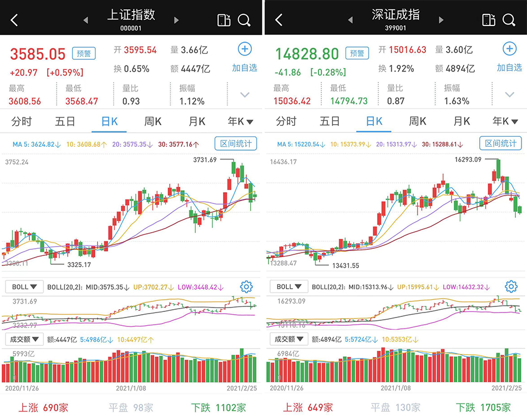This screenshot has width=527, height=420.
Task: Go to next index arrow beside 上证指数
Action: (176, 21)
